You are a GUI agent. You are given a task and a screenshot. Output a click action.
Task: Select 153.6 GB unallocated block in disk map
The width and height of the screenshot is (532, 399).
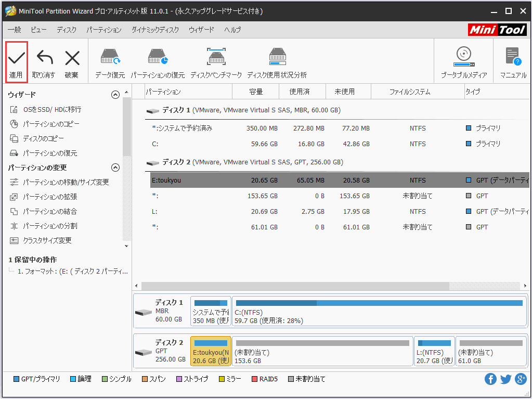[322, 351]
